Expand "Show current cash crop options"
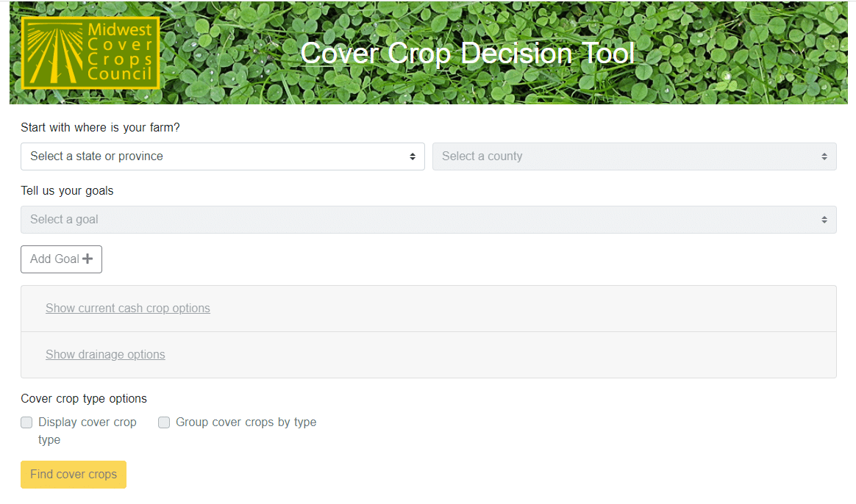The width and height of the screenshot is (856, 504). coord(128,309)
